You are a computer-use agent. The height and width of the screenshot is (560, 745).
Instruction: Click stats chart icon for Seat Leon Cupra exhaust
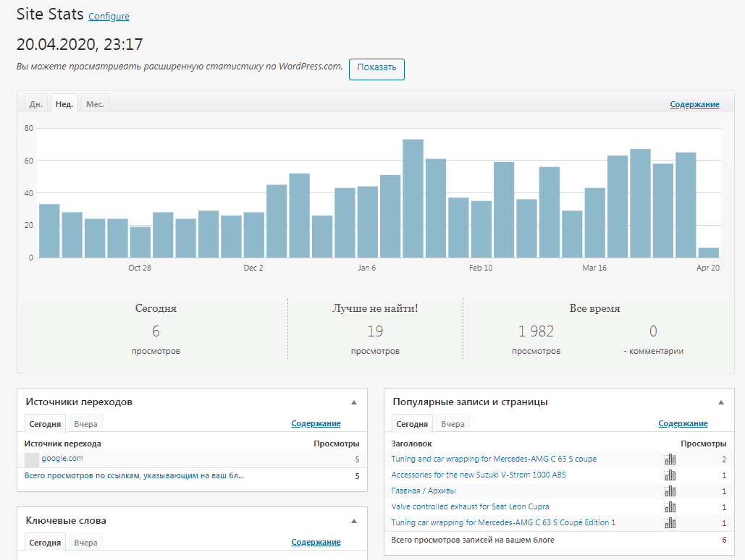click(670, 507)
